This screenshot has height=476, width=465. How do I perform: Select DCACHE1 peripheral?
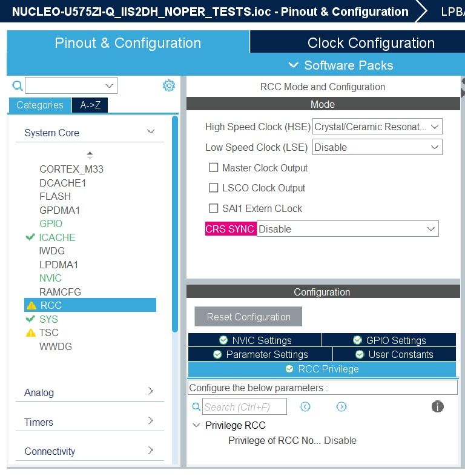62,183
